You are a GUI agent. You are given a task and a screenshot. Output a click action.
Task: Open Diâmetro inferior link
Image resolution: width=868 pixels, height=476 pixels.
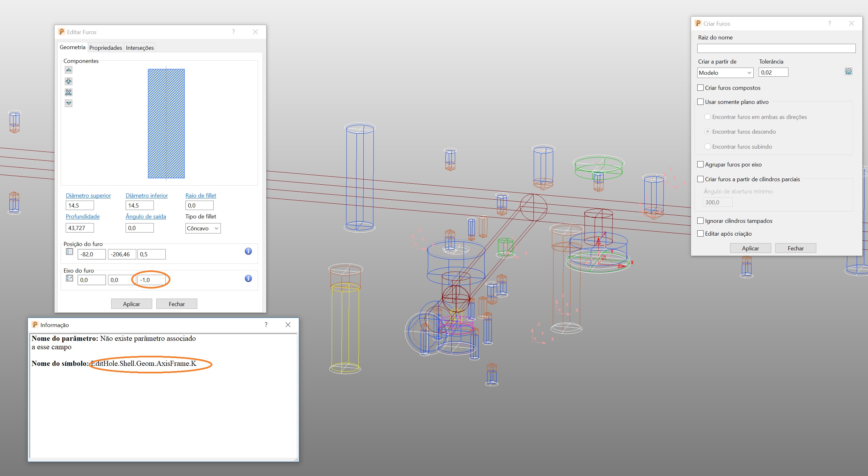(147, 196)
